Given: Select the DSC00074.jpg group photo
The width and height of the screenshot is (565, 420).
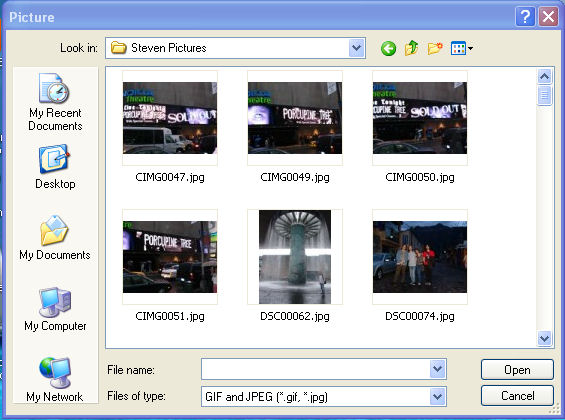Looking at the screenshot, I should tap(420, 257).
